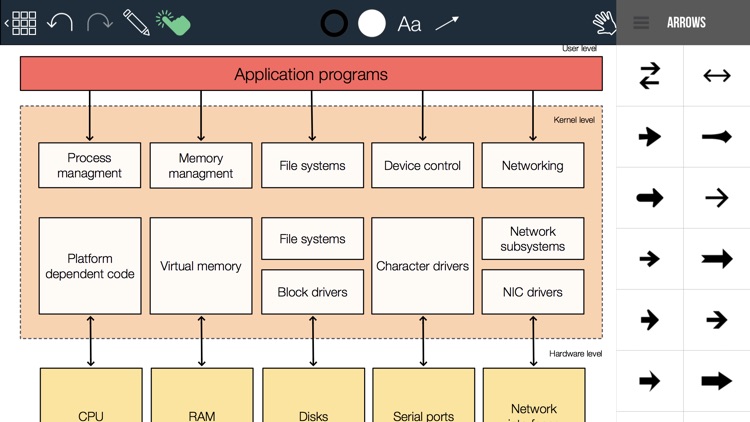Activate the green touch gesture tool
This screenshot has height=422, width=750.
[173, 22]
